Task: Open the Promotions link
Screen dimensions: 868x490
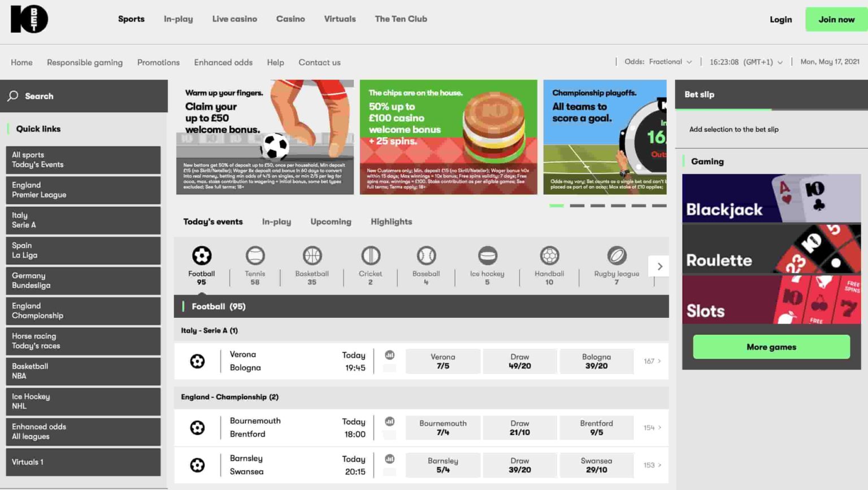Action: click(x=158, y=63)
